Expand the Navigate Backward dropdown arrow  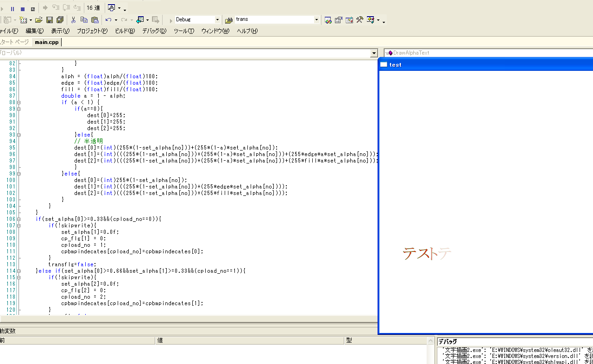pos(147,20)
